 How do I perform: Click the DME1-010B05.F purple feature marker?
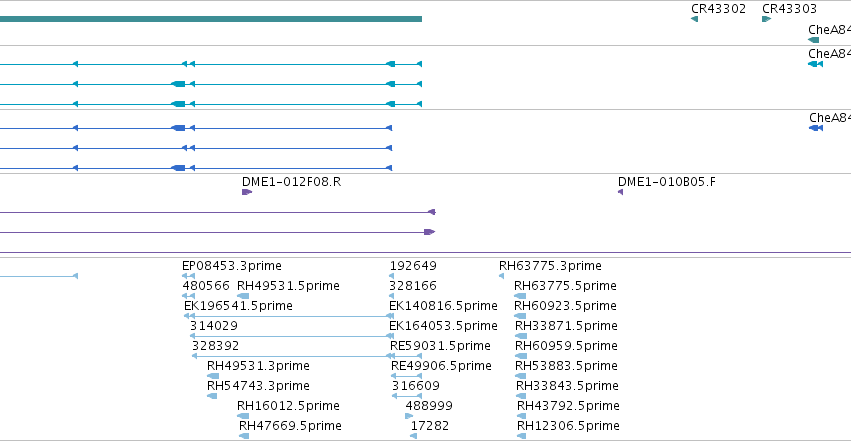[x=620, y=192]
